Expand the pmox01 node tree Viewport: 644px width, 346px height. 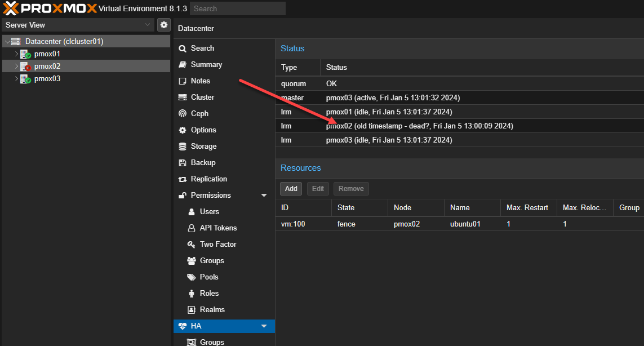point(16,54)
